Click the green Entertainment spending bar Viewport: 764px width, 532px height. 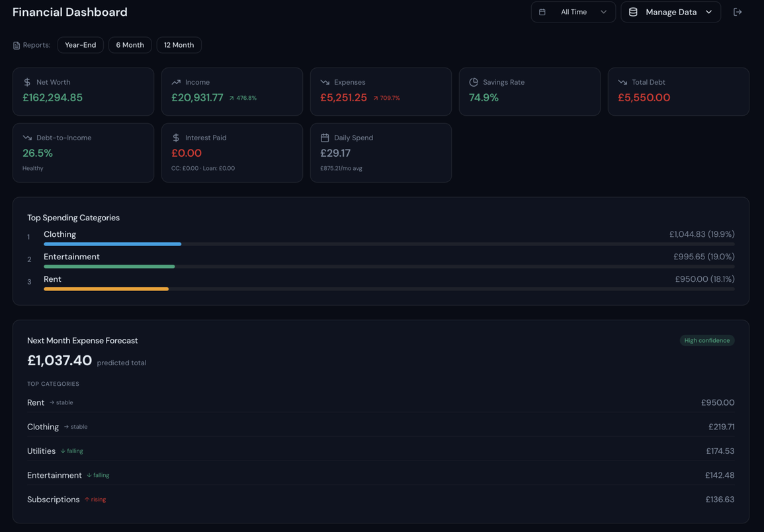tap(109, 266)
